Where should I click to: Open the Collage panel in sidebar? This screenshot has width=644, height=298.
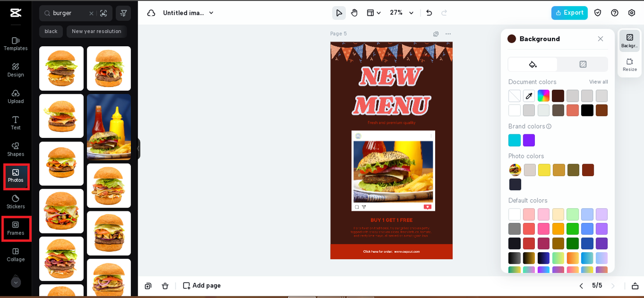click(16, 255)
